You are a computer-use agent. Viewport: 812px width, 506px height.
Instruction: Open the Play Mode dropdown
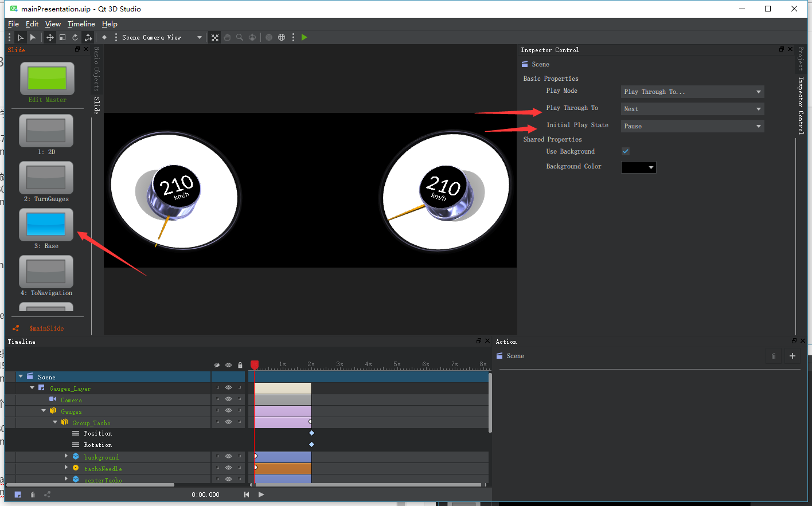692,92
